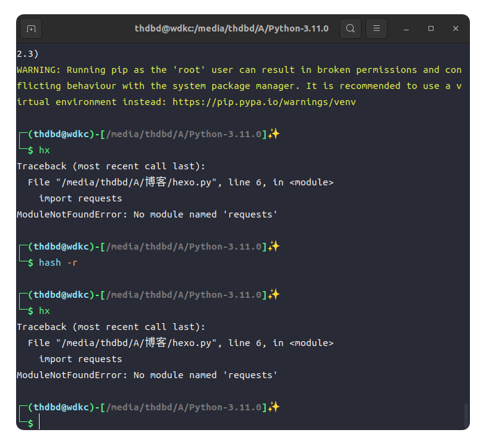This screenshot has width=486, height=448.
Task: Click 'WARNING: Running pip' text line
Action: pos(239,70)
